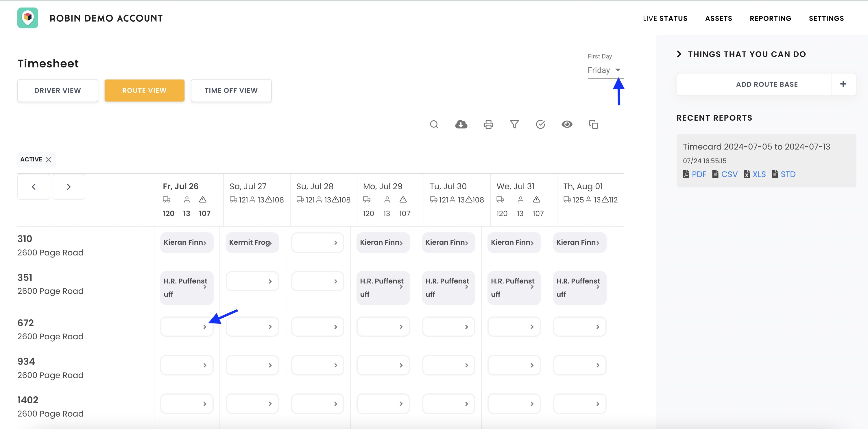Open Kieran Finn cell on Th, Aug 01
Viewport: 868px width, 429px height.
pos(579,242)
